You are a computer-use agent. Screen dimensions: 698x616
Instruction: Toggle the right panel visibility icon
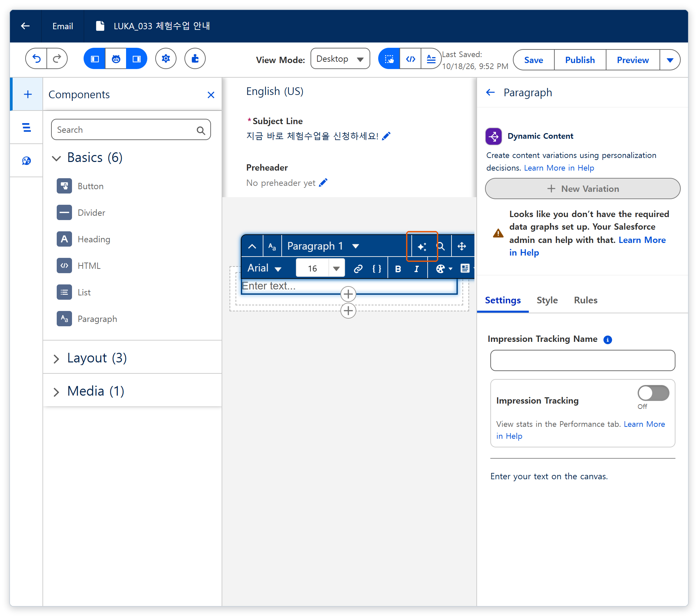[137, 59]
